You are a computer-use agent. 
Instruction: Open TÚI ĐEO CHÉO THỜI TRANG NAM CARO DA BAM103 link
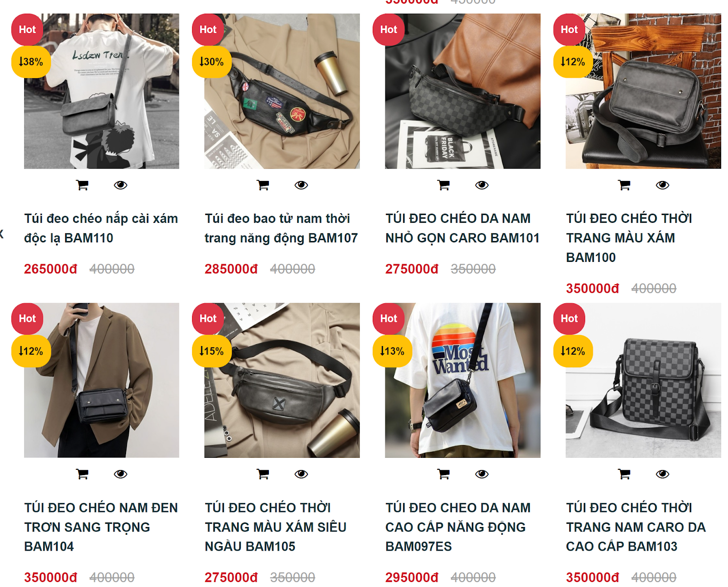click(636, 527)
